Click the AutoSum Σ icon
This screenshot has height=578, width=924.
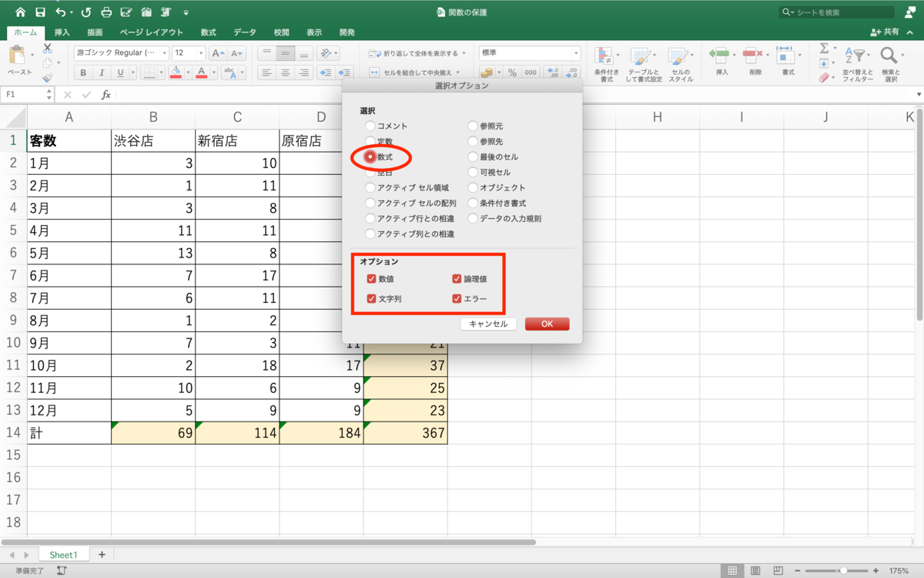[x=825, y=49]
